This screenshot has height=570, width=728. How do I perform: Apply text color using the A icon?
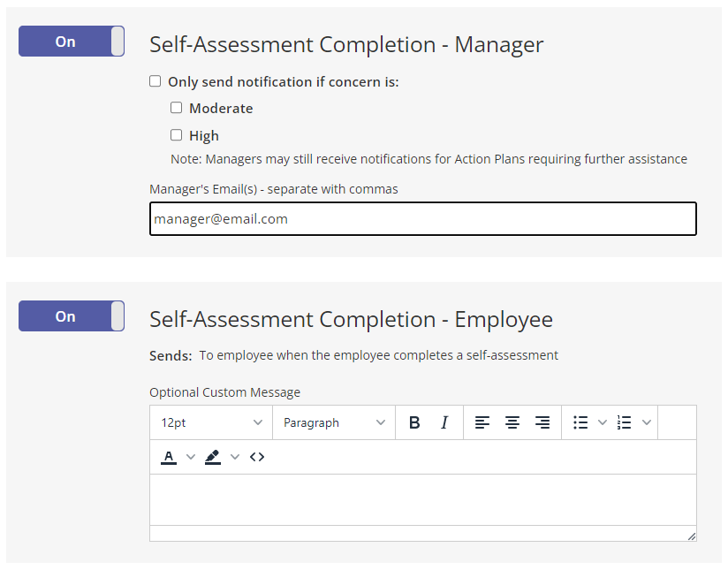pos(169,457)
